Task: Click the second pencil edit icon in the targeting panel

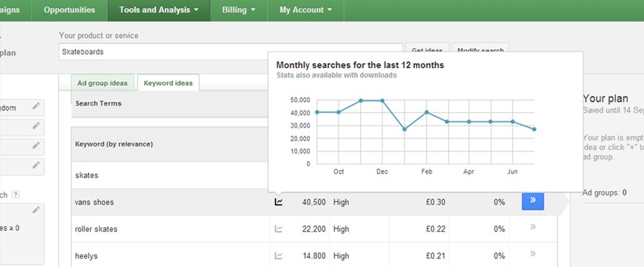Action: point(36,126)
